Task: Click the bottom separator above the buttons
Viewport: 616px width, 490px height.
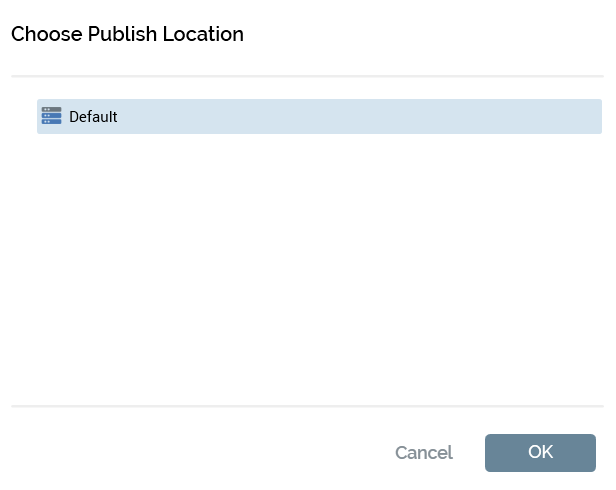Action: [307, 406]
